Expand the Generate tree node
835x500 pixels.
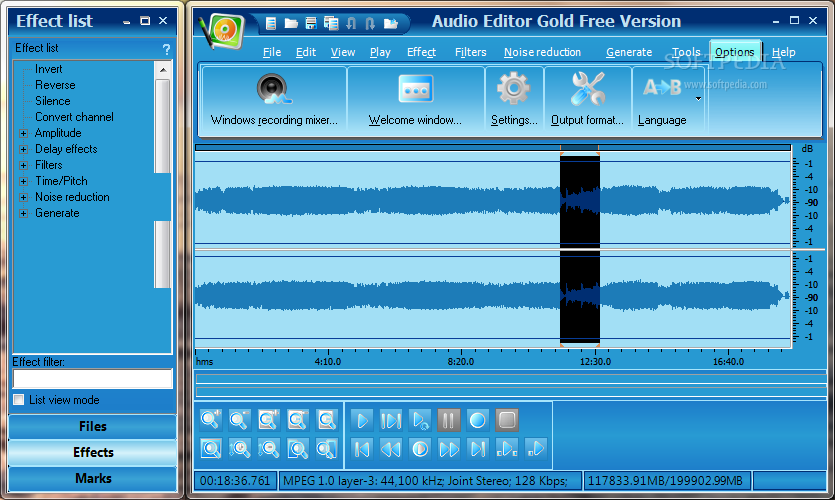[x=23, y=213]
